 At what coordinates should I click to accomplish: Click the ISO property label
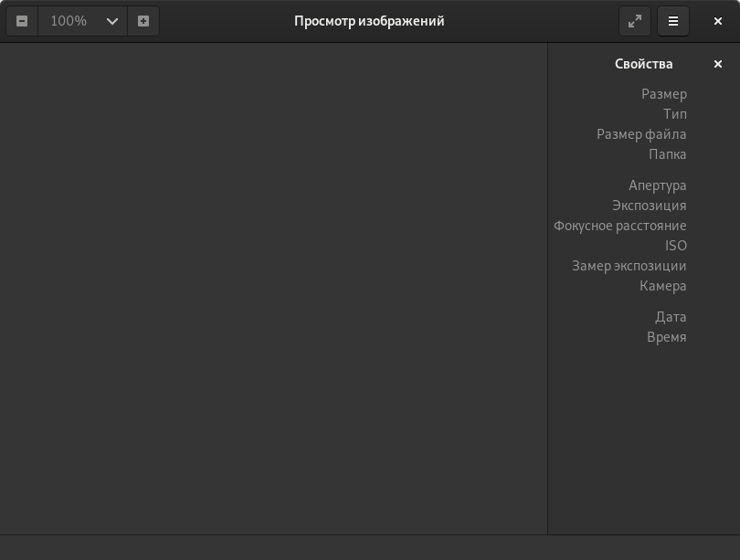(x=675, y=246)
